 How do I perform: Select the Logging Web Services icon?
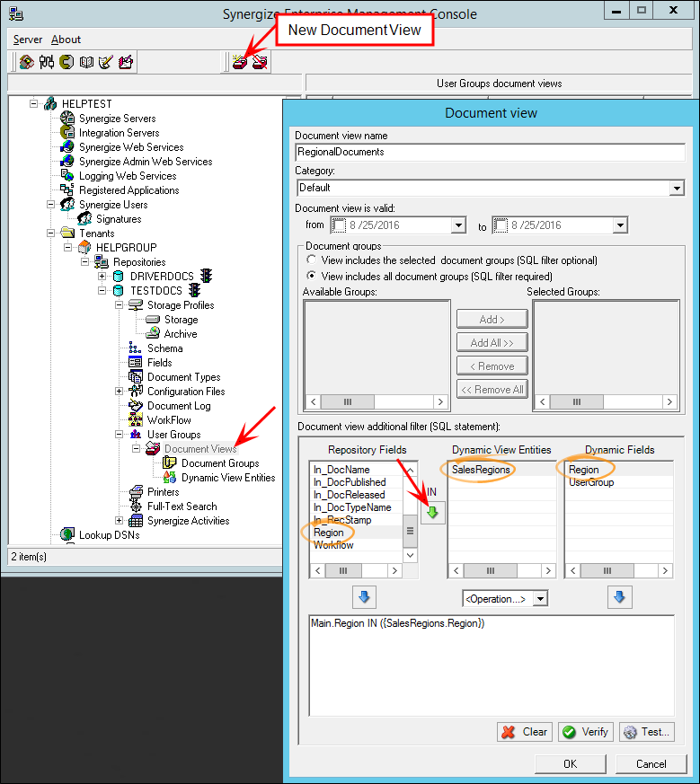point(67,175)
